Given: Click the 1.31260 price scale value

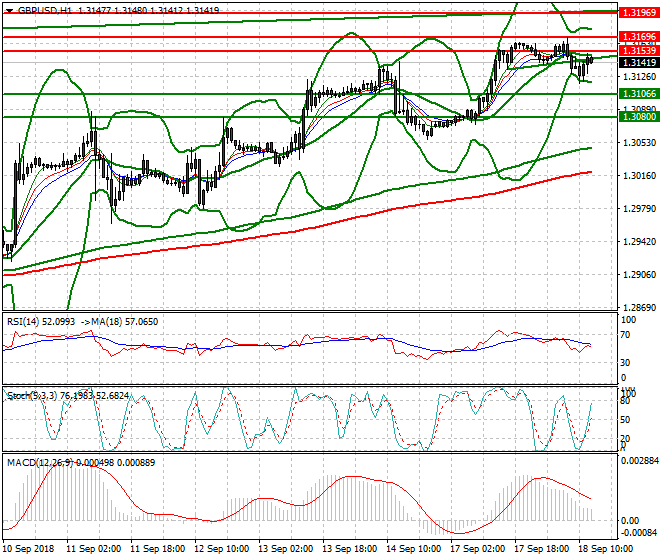Looking at the screenshot, I should pos(639,77).
